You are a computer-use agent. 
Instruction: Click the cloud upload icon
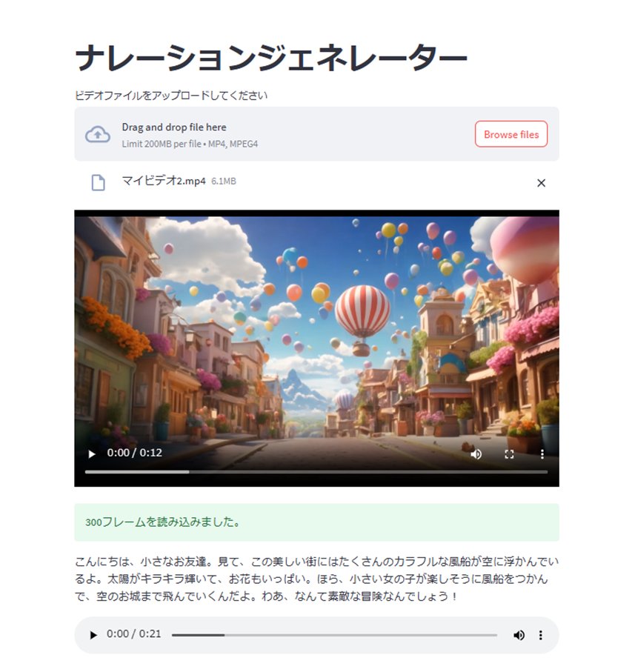[x=98, y=134]
